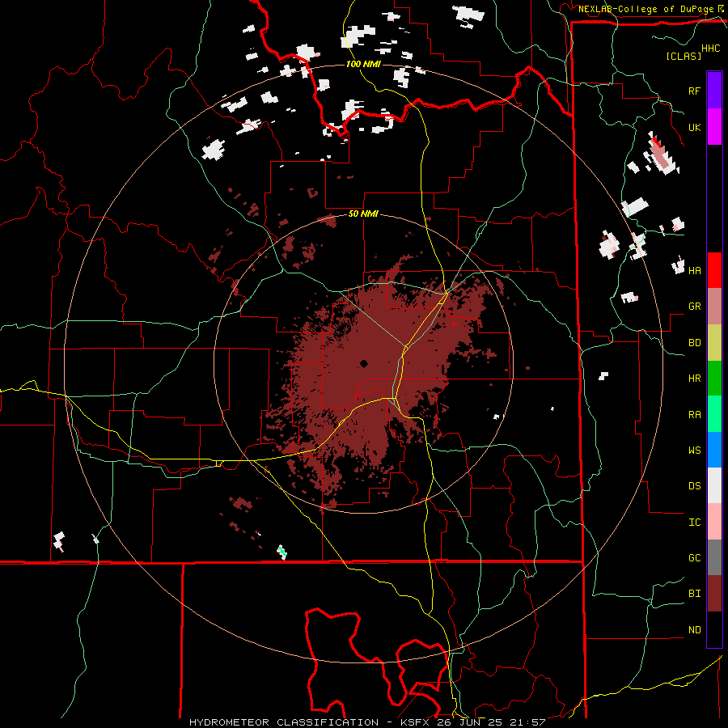Click the HA legend label
Viewport: 728px width, 728px height.
[x=694, y=270]
